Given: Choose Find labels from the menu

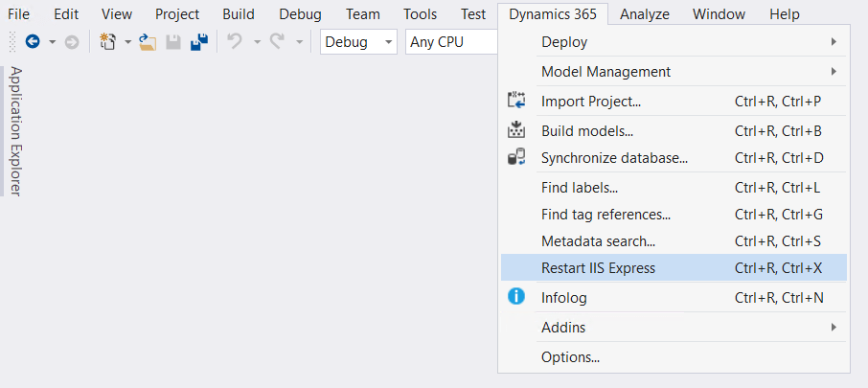Looking at the screenshot, I should point(580,188).
